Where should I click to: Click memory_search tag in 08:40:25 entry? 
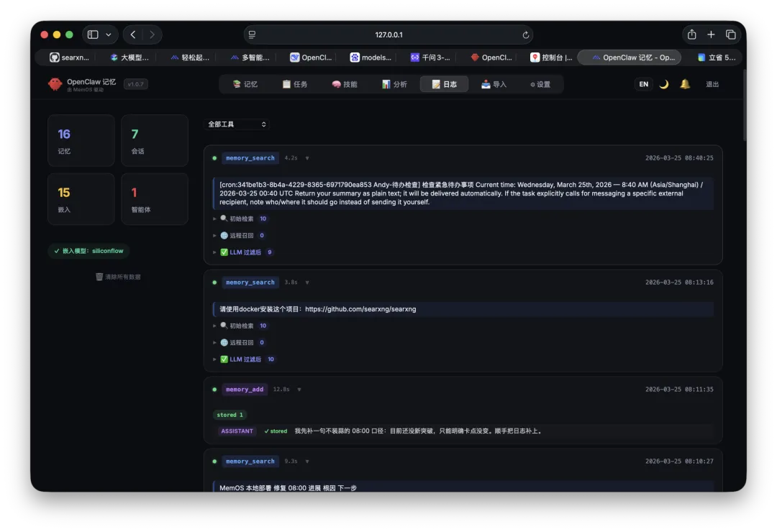pyautogui.click(x=250, y=158)
